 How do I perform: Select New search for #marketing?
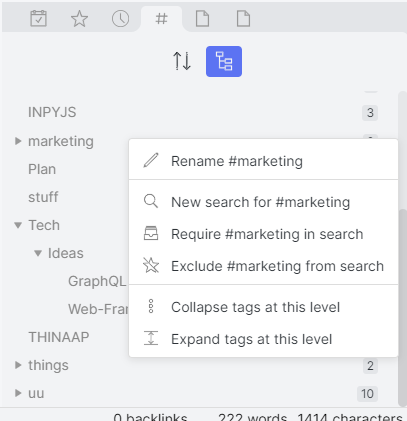(263, 202)
